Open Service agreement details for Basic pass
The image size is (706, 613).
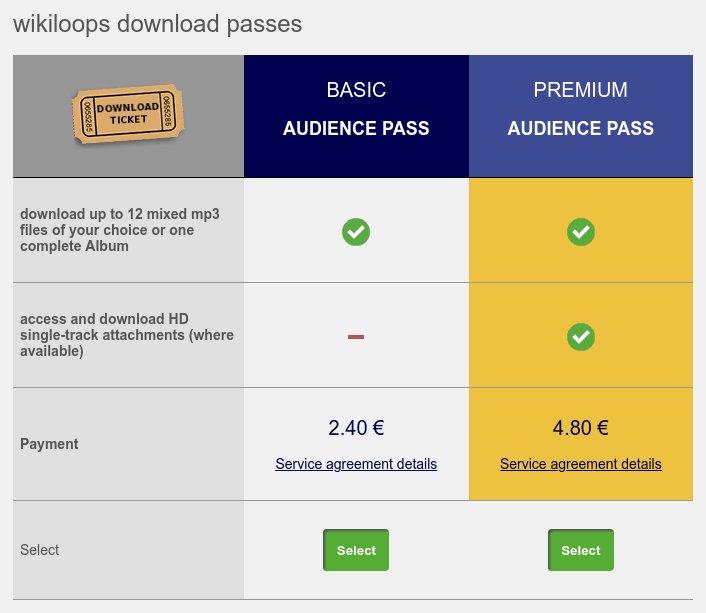(356, 464)
